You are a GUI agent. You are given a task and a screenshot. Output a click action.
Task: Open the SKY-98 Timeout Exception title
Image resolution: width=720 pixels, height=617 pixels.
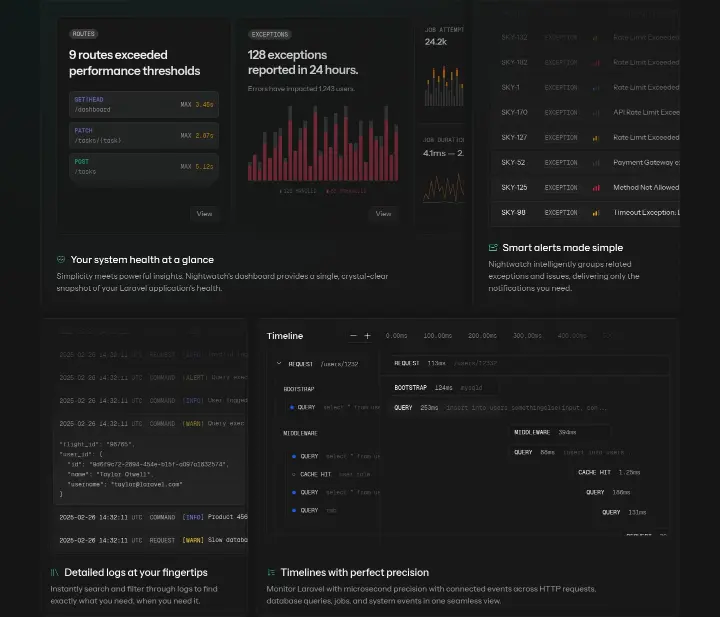click(x=646, y=213)
